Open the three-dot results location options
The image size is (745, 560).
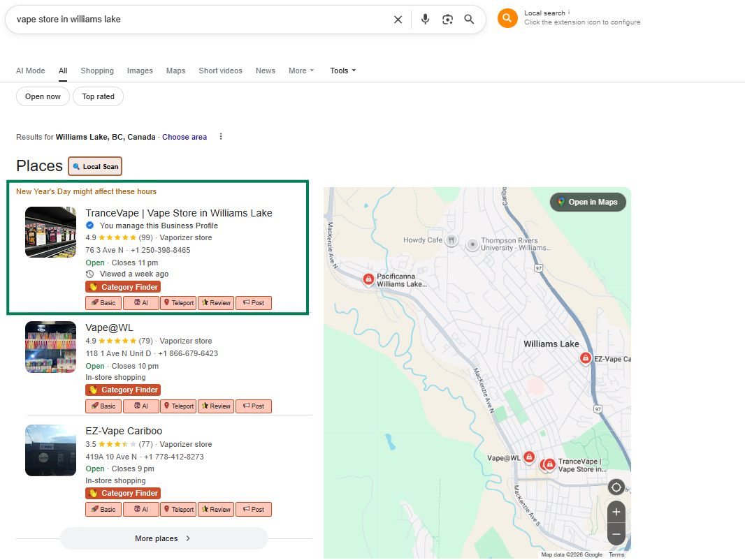[x=221, y=137]
